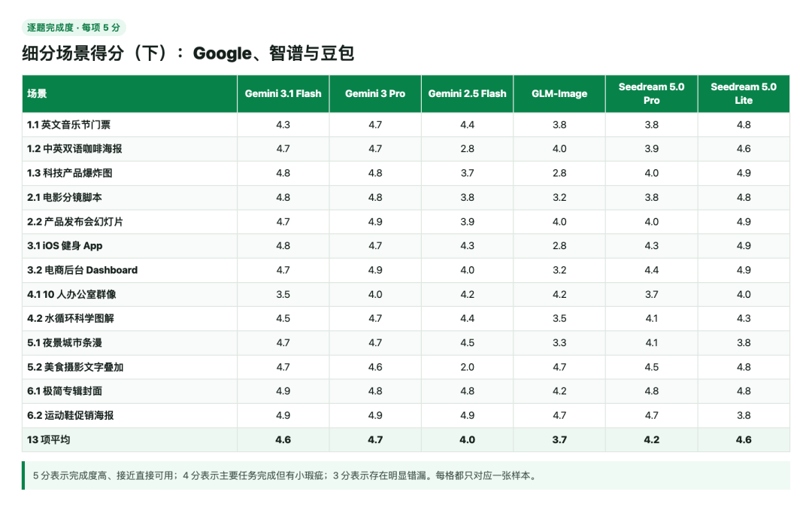Select row label 1.2 中英双语咖啡海报
This screenshot has height=519, width=812.
coord(74,149)
